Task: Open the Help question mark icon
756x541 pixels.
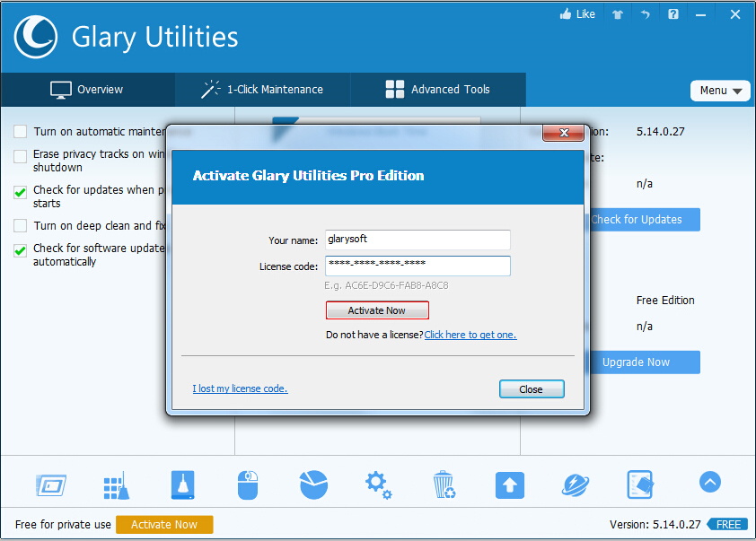Action: click(672, 14)
